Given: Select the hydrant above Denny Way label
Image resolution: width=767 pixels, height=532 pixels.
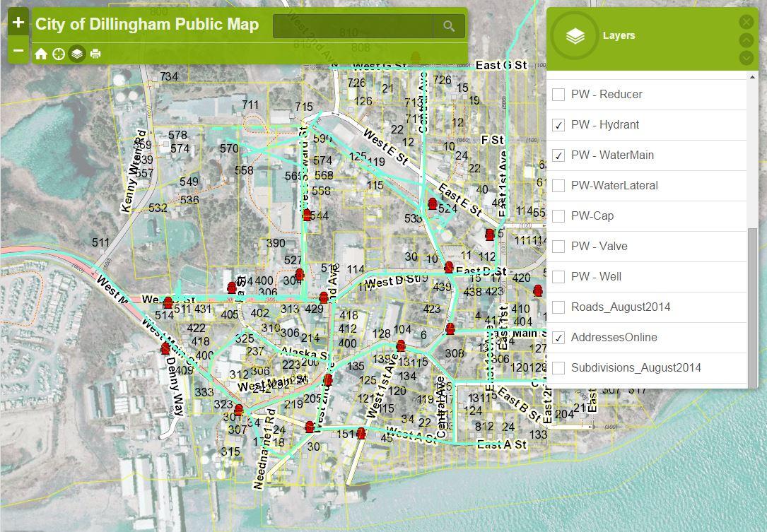Looking at the screenshot, I should (x=165, y=348).
